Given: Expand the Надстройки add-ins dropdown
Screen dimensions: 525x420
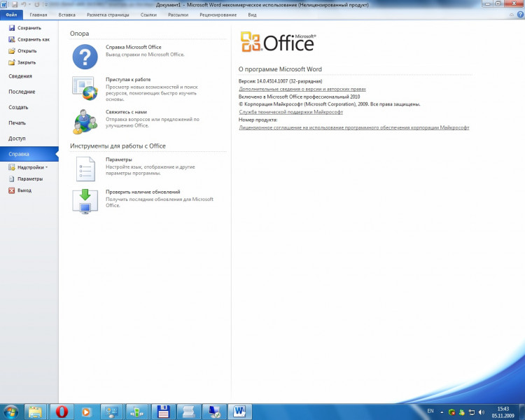Looking at the screenshot, I should 28,167.
